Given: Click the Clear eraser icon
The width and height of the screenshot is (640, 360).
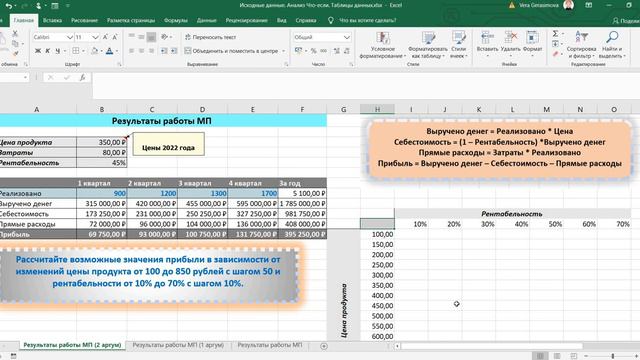Looking at the screenshot, I should coord(556,53).
